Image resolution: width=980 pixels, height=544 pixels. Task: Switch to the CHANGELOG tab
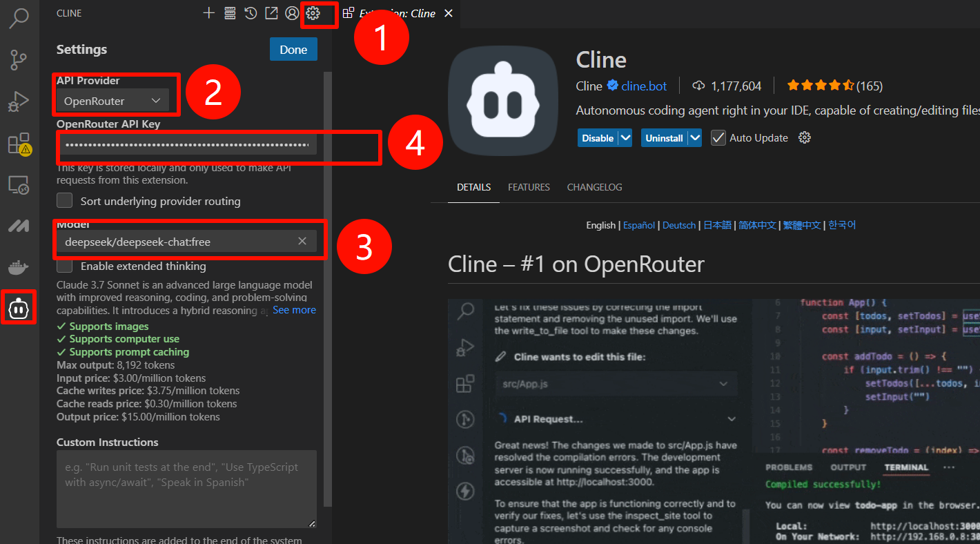594,187
